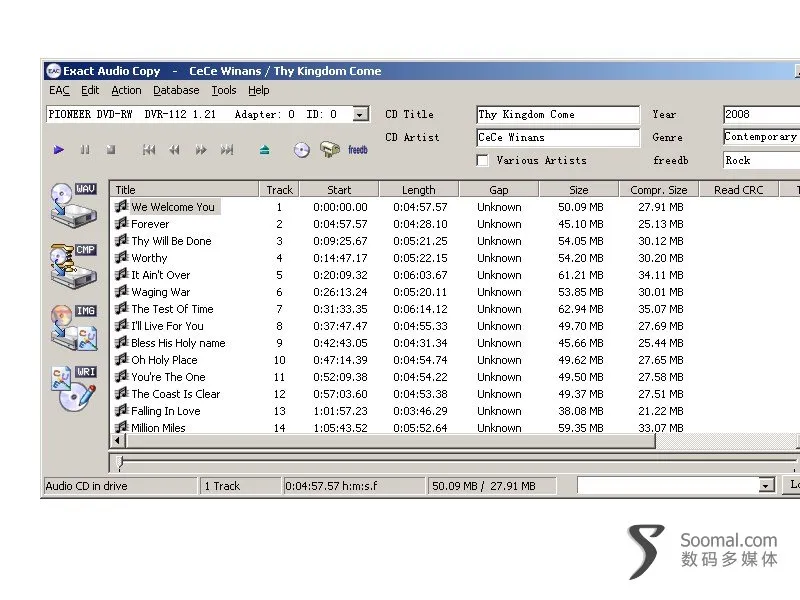Viewport: 800px width, 600px height.
Task: Click the note icon beside Forever
Action: [x=121, y=223]
